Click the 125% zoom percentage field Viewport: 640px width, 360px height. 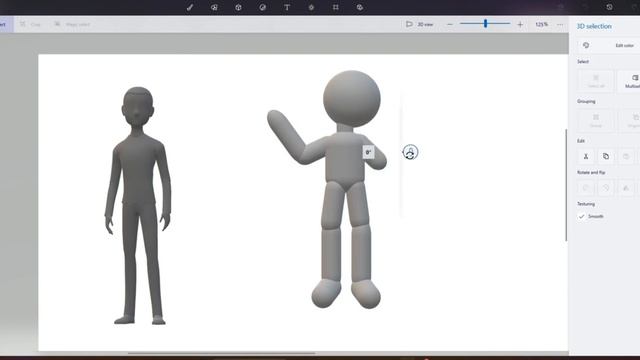541,24
